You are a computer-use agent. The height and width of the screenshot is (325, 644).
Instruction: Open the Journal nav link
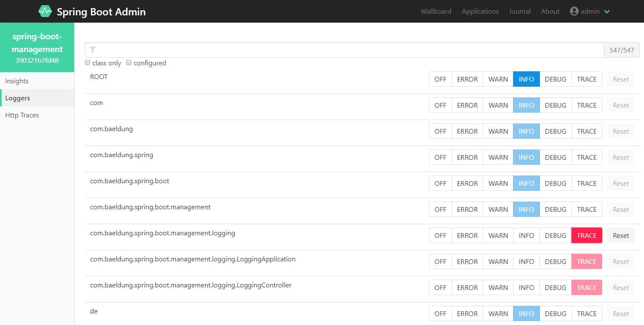519,12
